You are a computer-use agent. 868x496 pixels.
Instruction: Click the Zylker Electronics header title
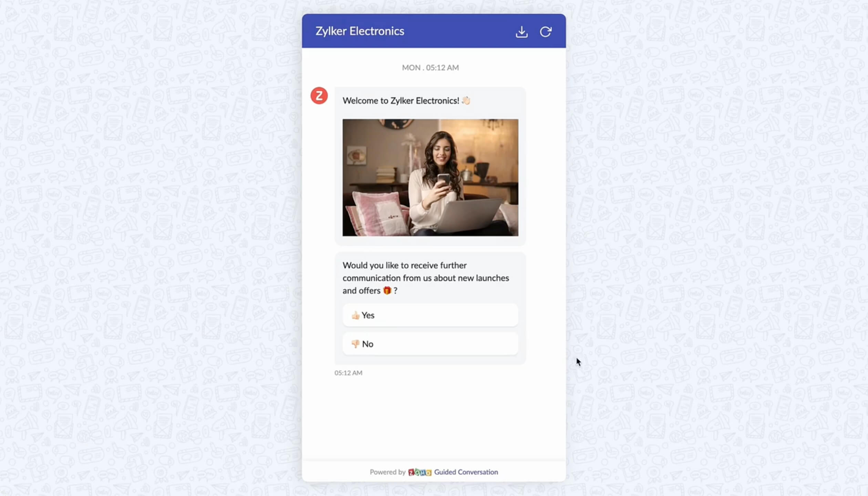click(360, 31)
